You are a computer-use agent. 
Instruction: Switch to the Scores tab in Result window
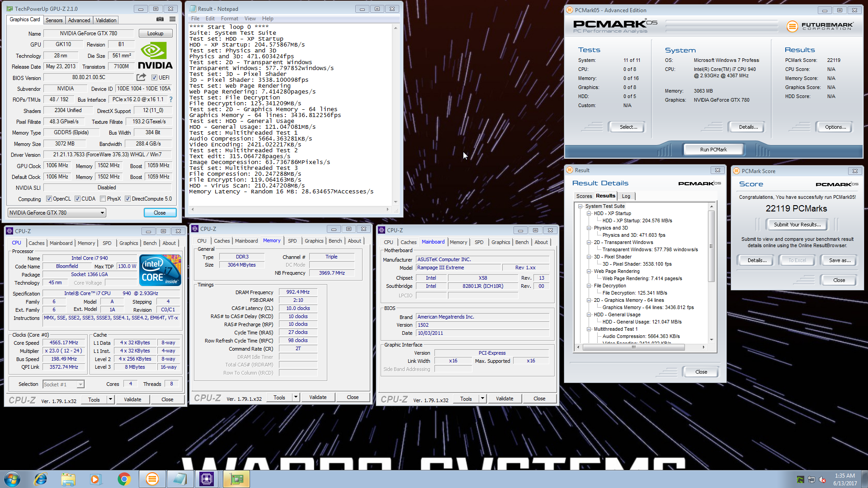pos(584,196)
